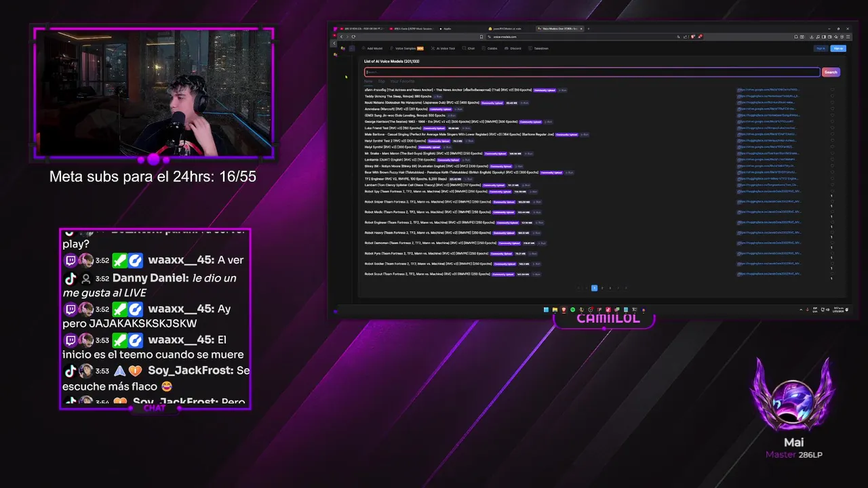Switch to the Voice Models browser tab
Image resolution: width=868 pixels, height=488 pixels.
pyautogui.click(x=559, y=28)
